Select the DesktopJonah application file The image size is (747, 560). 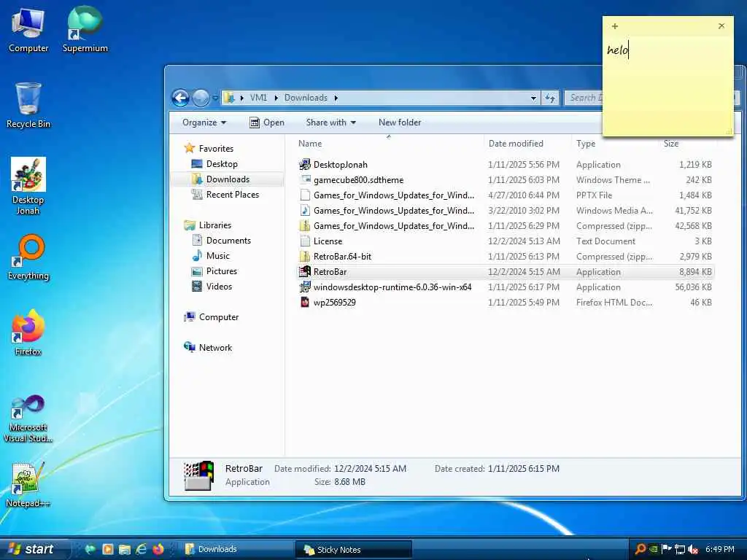tap(505, 165)
